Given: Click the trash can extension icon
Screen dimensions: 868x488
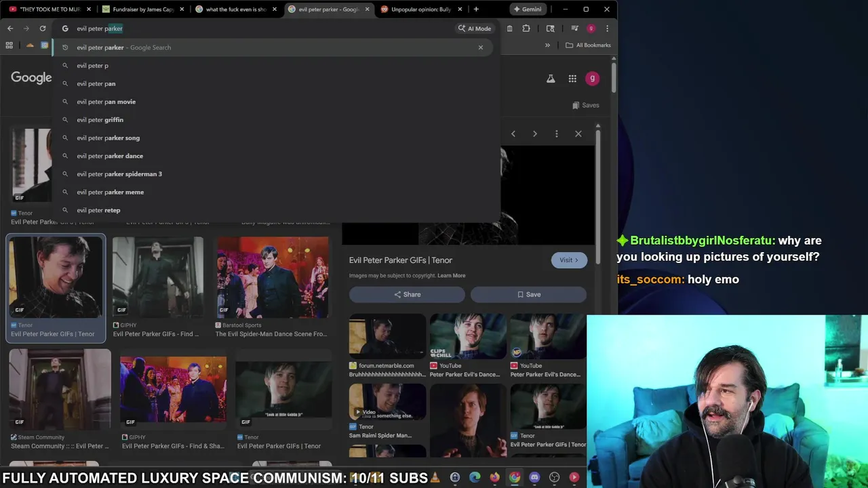Looking at the screenshot, I should click(x=510, y=28).
